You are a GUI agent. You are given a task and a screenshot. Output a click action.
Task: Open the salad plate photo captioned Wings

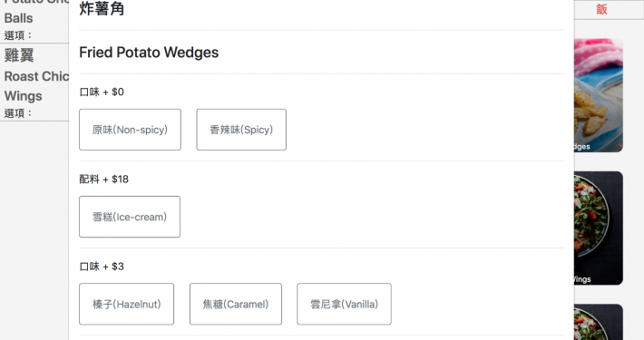[x=599, y=228]
